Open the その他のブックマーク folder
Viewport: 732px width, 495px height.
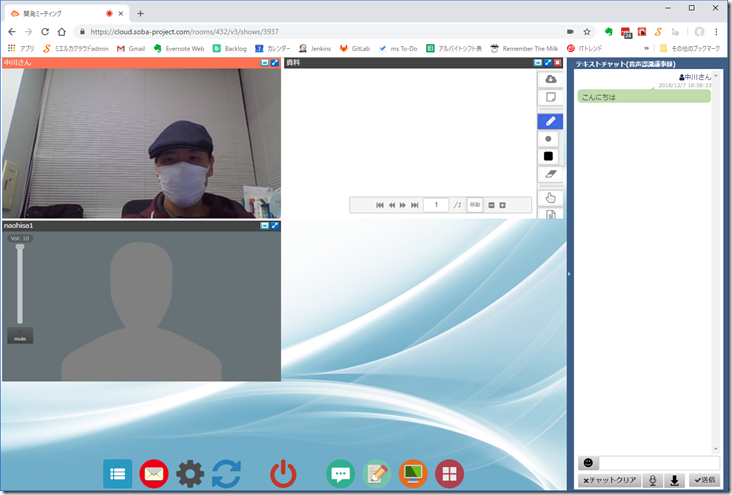[x=690, y=49]
